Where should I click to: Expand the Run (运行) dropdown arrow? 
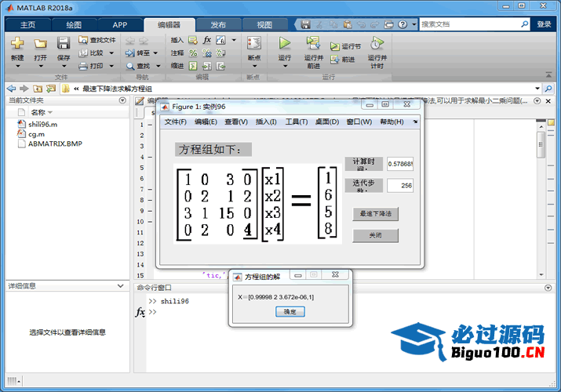click(x=285, y=66)
